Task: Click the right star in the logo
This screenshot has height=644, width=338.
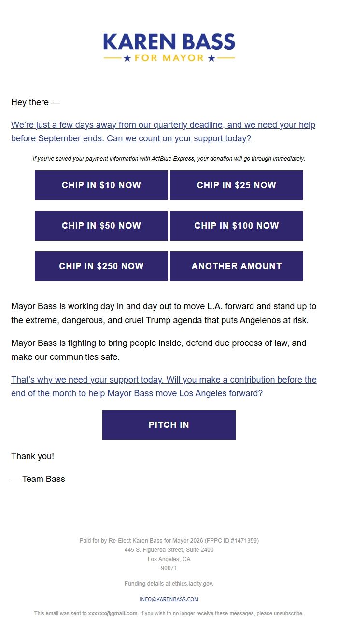Action: click(211, 58)
